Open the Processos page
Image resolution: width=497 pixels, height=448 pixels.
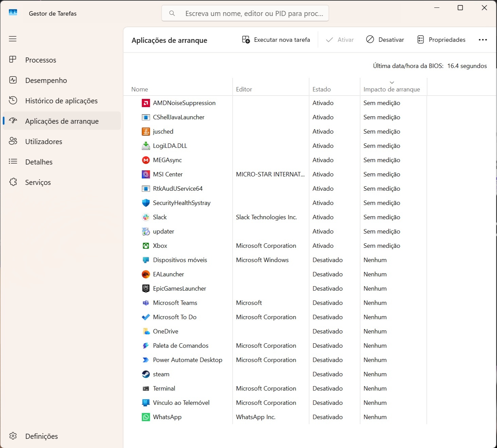[40, 60]
